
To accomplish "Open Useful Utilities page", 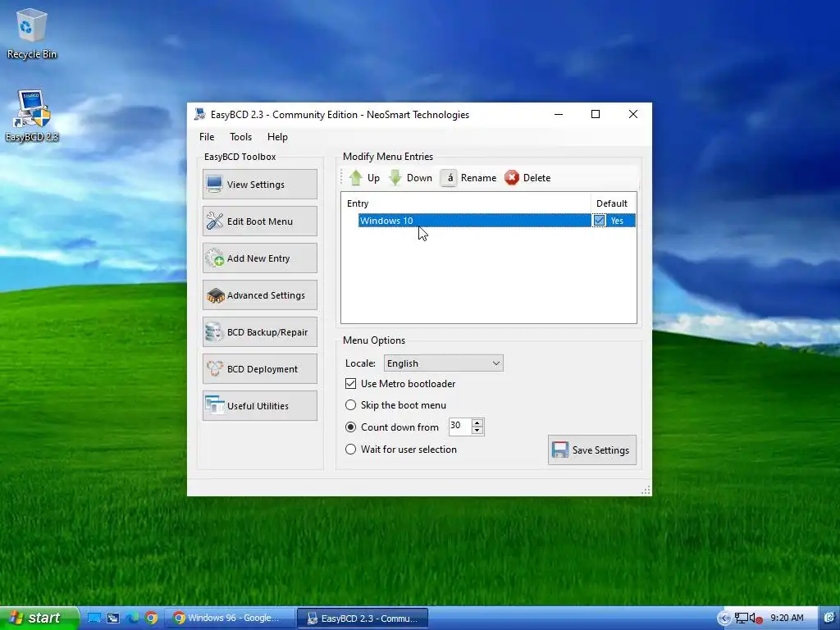I will click(x=260, y=406).
